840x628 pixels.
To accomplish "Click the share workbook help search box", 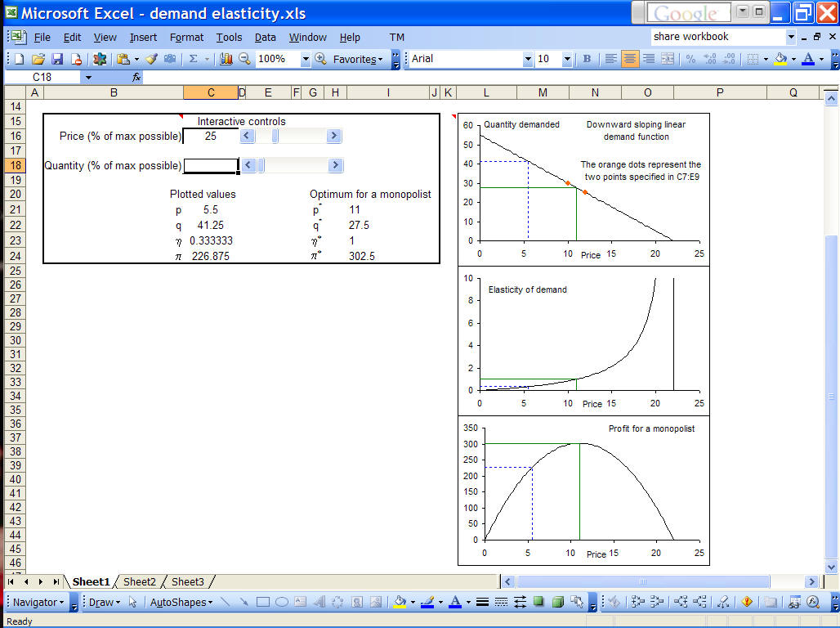I will (x=717, y=37).
